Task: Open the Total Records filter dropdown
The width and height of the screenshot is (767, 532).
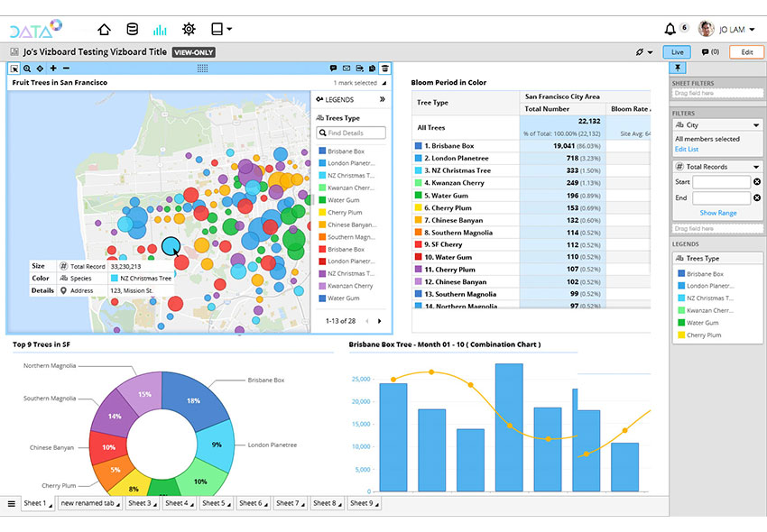Action: pyautogui.click(x=755, y=167)
